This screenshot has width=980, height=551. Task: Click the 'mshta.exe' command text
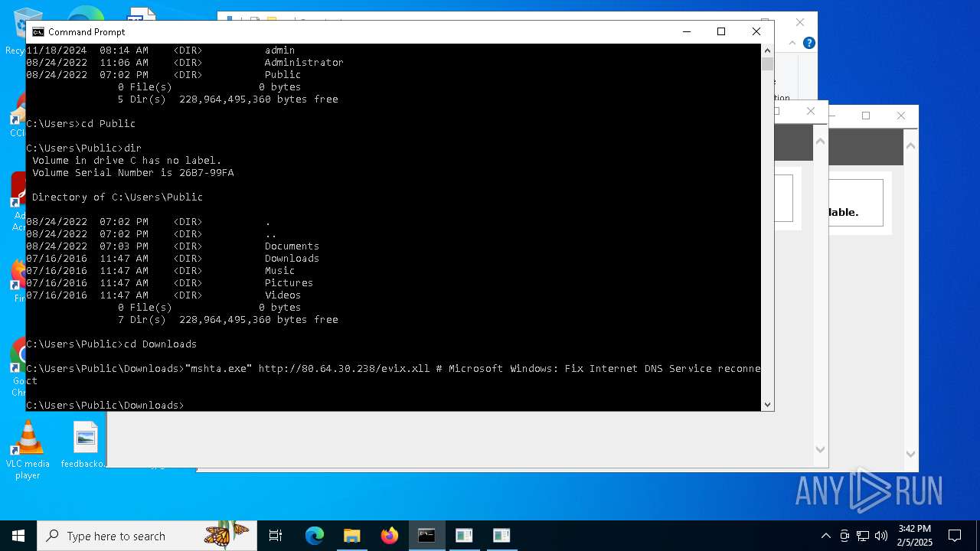click(x=219, y=368)
